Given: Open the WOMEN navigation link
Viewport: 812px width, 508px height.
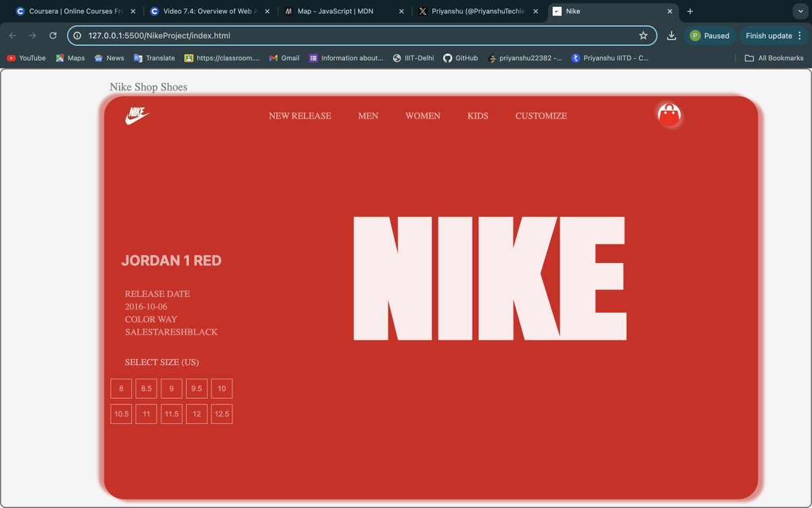Looking at the screenshot, I should [423, 116].
